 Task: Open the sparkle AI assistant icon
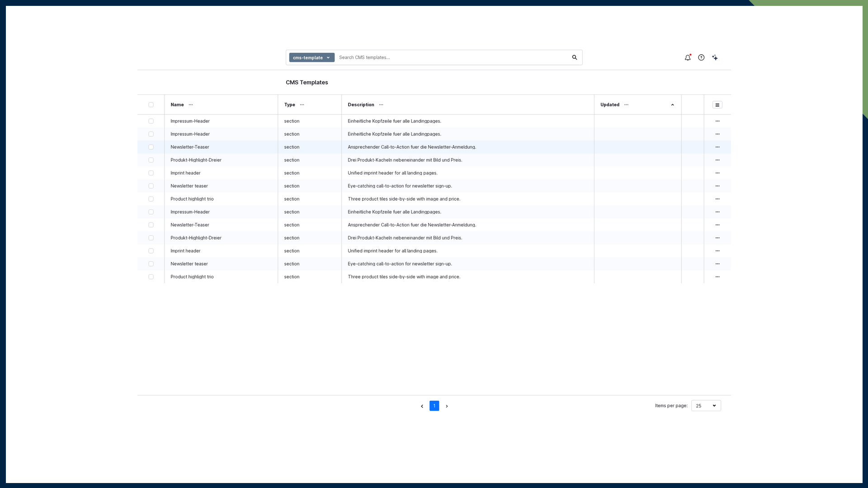coord(715,57)
